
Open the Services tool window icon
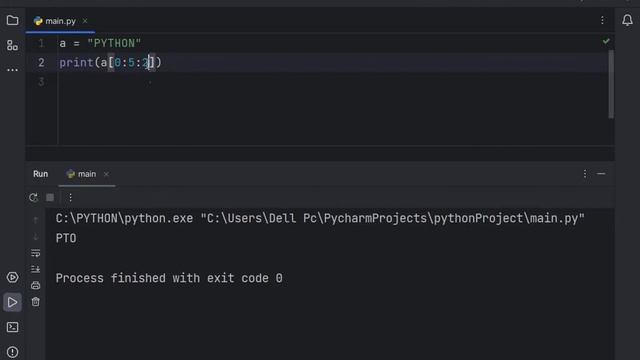click(x=12, y=278)
